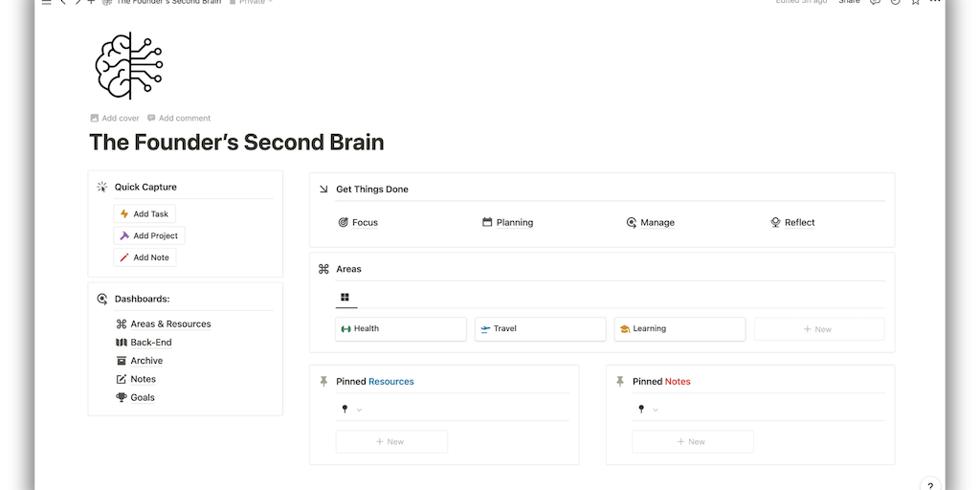Open the Planning page

(507, 222)
